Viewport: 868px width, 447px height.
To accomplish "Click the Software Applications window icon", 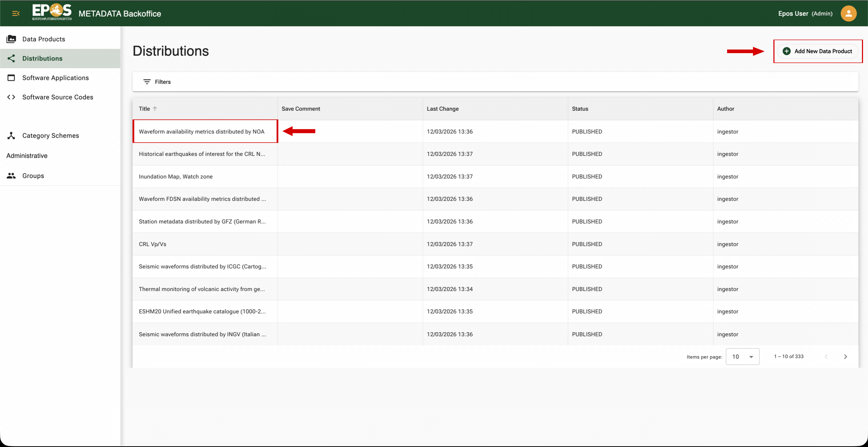I will [11, 78].
